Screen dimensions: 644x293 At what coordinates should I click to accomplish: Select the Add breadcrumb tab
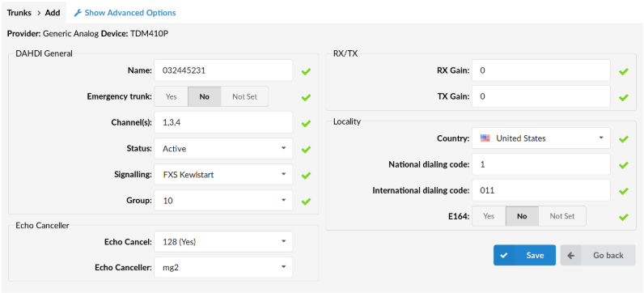[53, 13]
